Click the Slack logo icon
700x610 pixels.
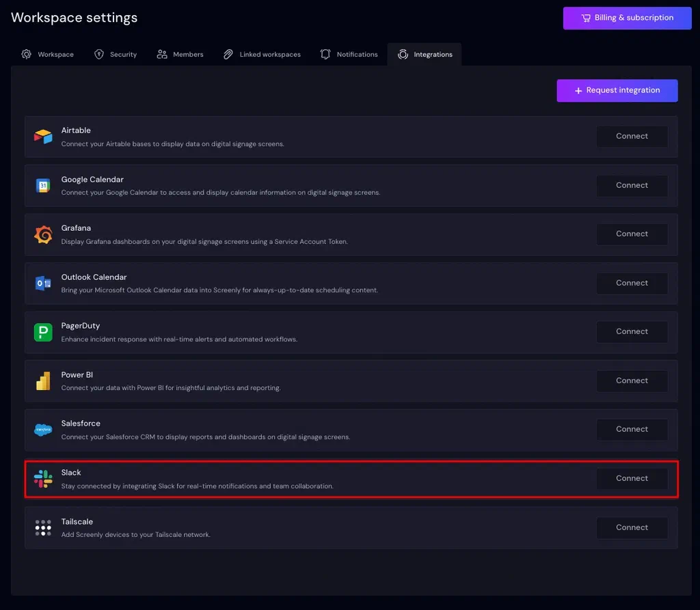pos(43,479)
